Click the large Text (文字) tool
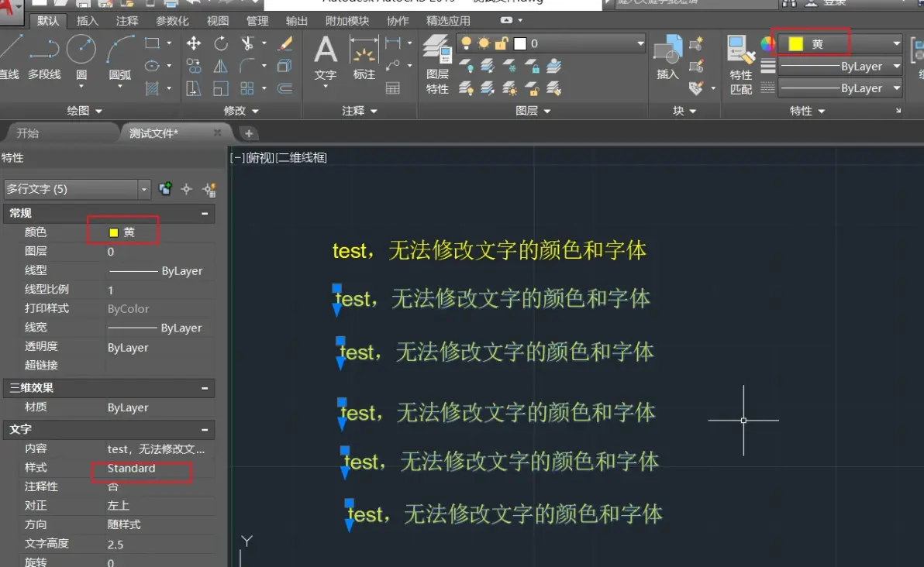This screenshot has height=567, width=924. point(326,57)
